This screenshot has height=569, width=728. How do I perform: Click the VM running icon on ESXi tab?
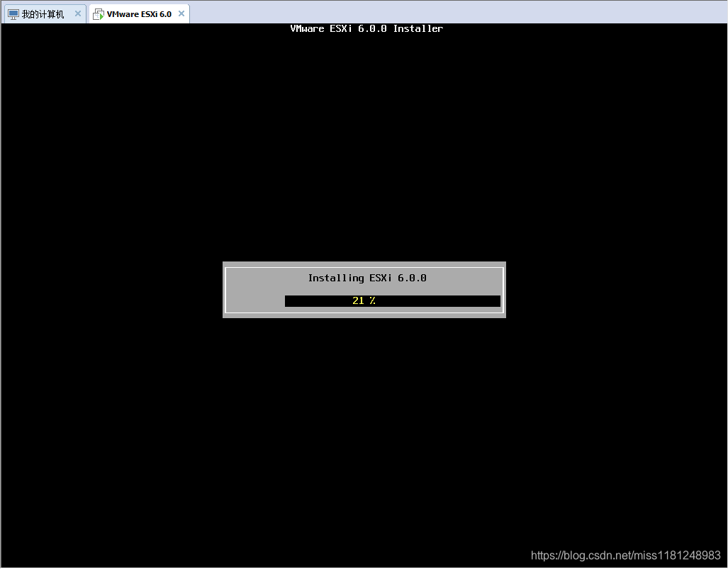click(98, 14)
